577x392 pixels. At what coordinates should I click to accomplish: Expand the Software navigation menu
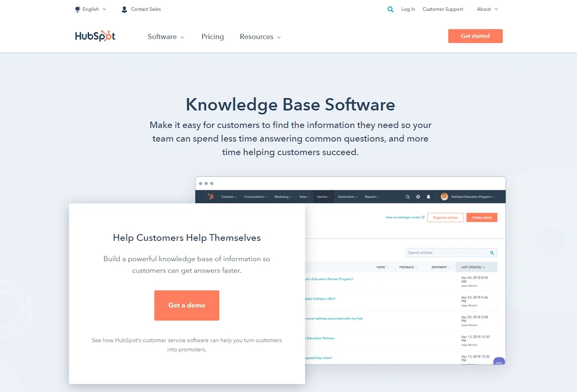tap(166, 37)
